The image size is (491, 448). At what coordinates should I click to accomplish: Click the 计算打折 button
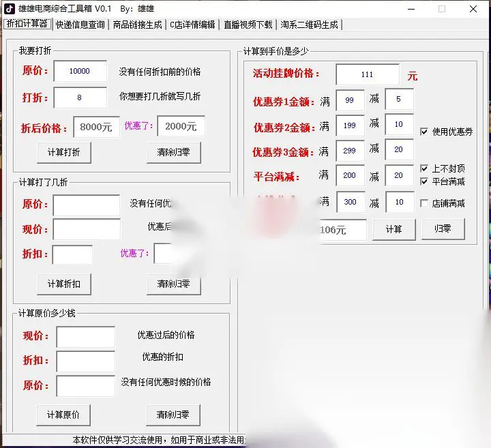coord(64,153)
